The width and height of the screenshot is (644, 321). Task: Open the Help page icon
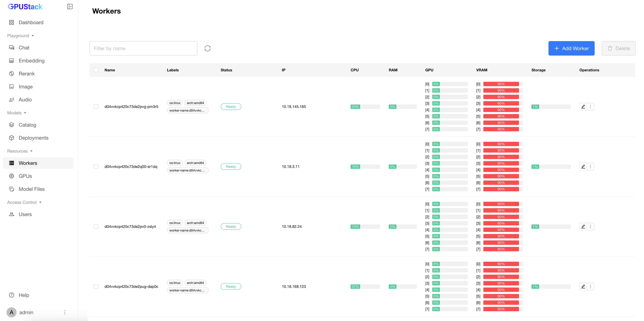tap(12, 295)
